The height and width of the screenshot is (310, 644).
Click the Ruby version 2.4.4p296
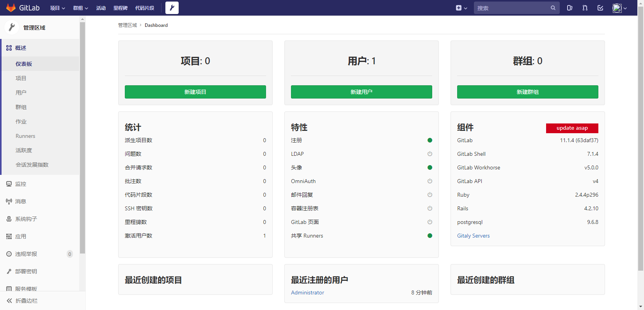click(587, 195)
